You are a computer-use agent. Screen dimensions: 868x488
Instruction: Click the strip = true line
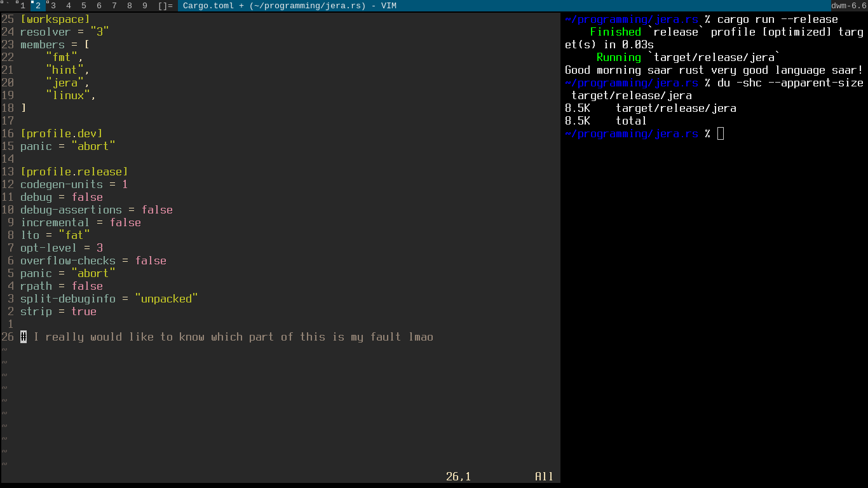coord(58,311)
